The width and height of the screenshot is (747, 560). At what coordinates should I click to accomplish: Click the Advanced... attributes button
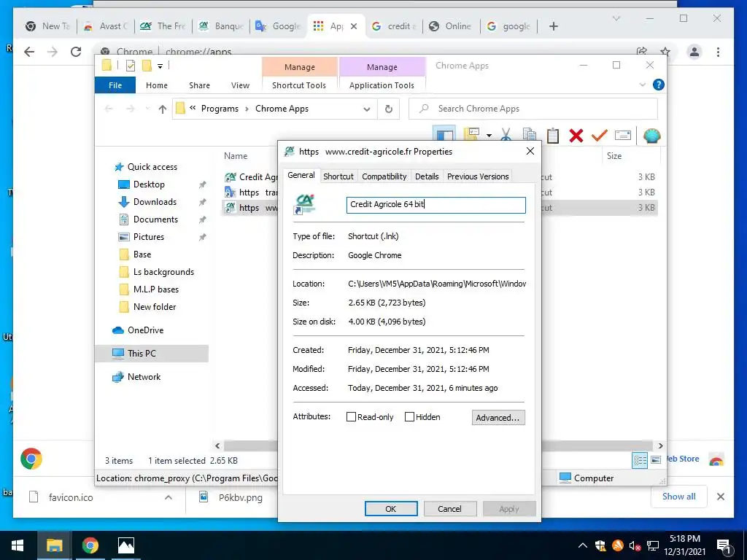coord(498,418)
